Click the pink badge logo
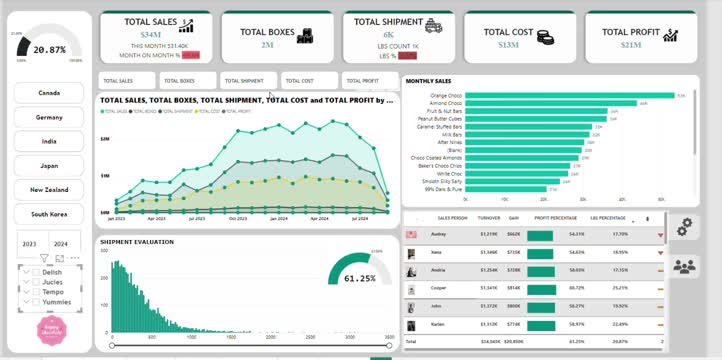 [x=52, y=330]
